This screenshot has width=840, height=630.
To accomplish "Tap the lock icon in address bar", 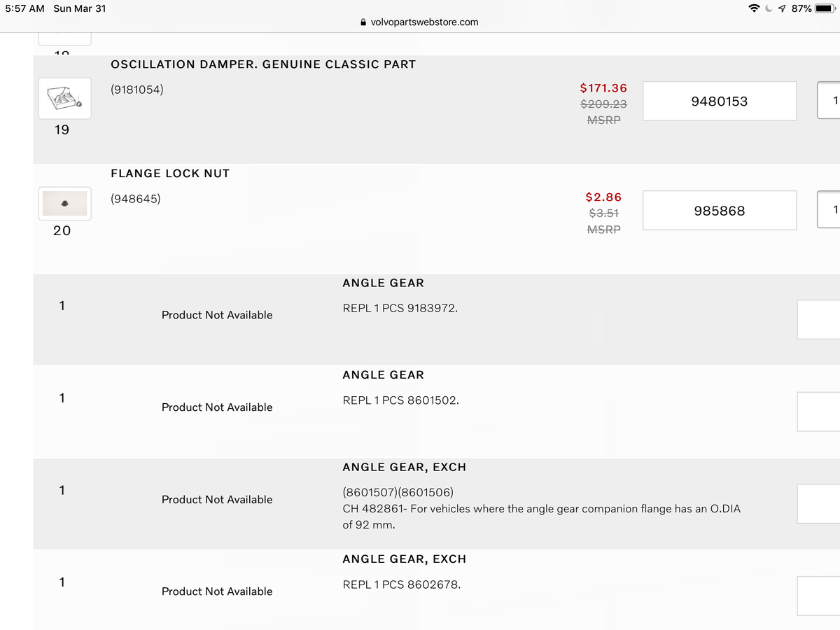I will pyautogui.click(x=363, y=22).
